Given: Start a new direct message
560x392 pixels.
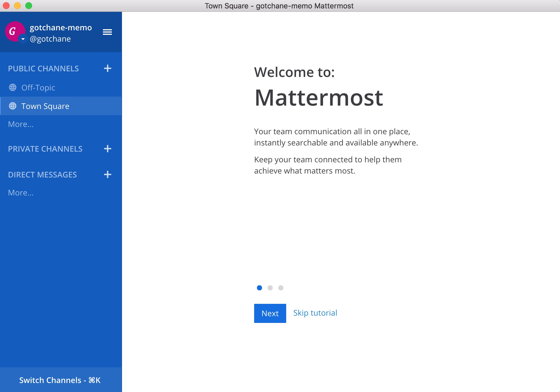Looking at the screenshot, I should (107, 174).
